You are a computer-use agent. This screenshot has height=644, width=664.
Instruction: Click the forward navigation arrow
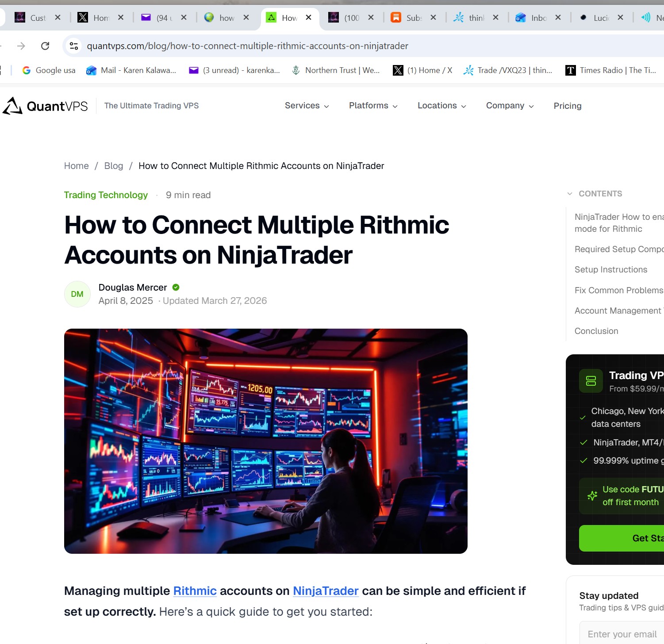(x=21, y=46)
